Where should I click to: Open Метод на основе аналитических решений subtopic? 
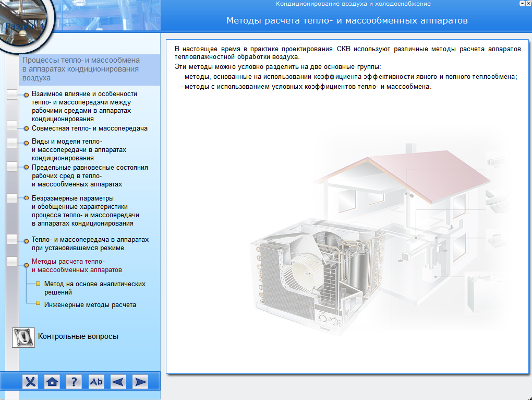point(94,288)
